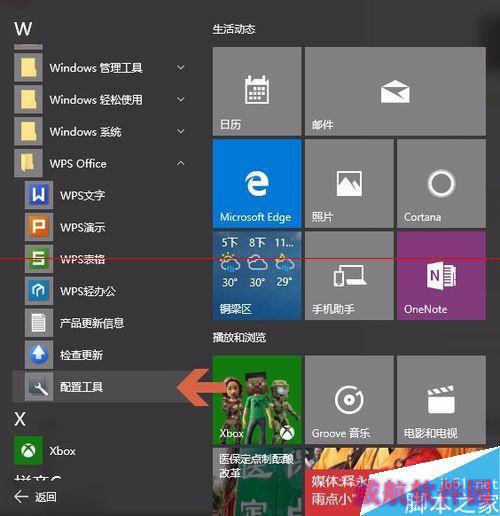Open weather tile for 铜梁区

pos(257,276)
